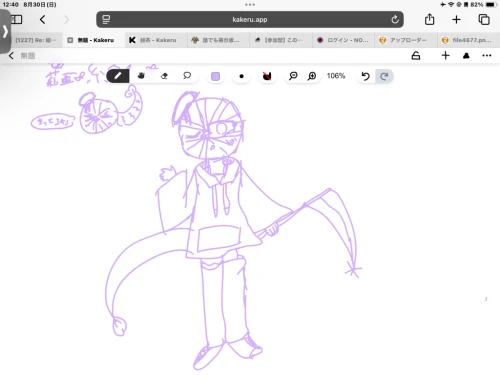
Task: Click the canvas title 無題
Action: (28, 56)
